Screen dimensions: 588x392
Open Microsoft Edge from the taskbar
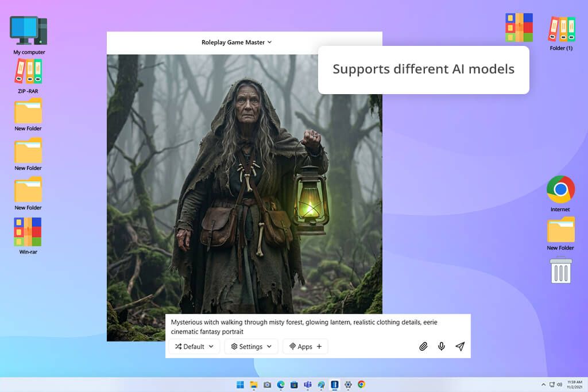coord(281,385)
